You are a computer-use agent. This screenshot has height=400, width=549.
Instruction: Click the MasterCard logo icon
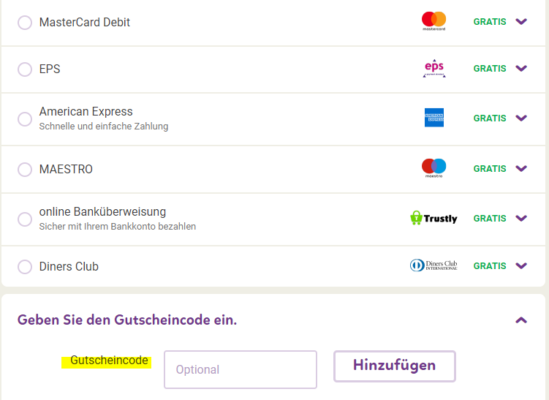click(434, 21)
